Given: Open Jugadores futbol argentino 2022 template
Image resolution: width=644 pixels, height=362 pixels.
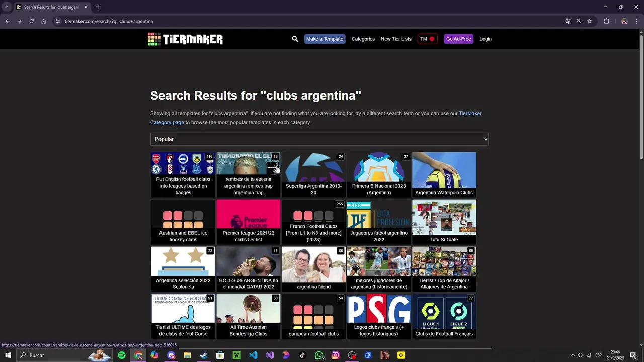Looking at the screenshot, I should tap(379, 222).
